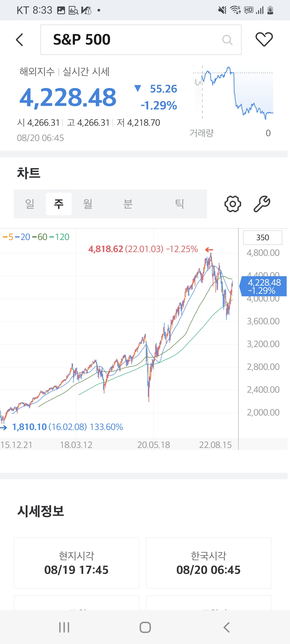The width and height of the screenshot is (290, 644).
Task: Tap the 20-period moving average legend
Action: tap(23, 237)
